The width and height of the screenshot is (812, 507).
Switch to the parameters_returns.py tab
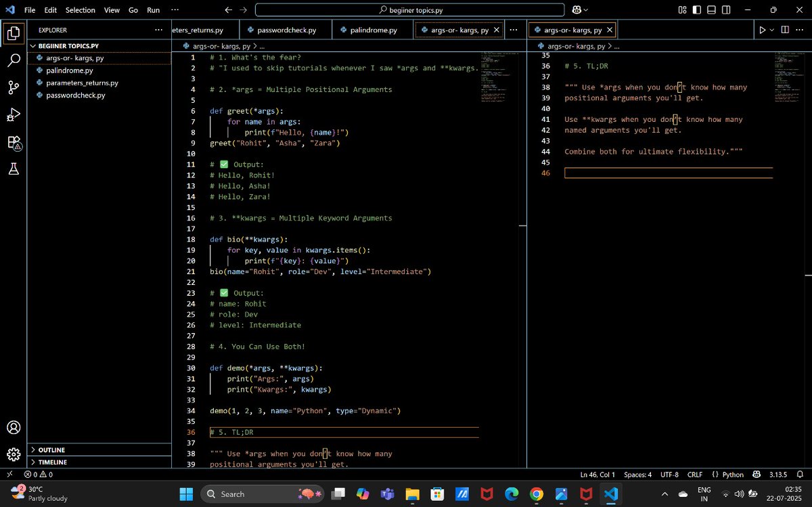[206, 30]
